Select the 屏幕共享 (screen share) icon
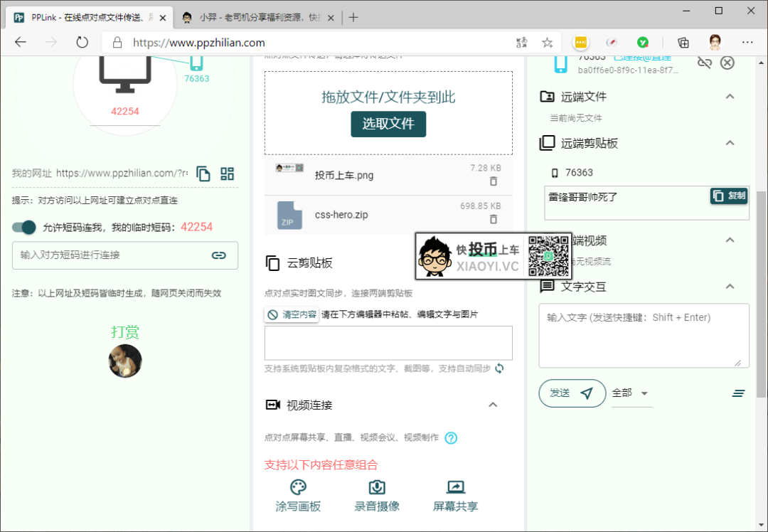768x532 pixels. [x=455, y=489]
